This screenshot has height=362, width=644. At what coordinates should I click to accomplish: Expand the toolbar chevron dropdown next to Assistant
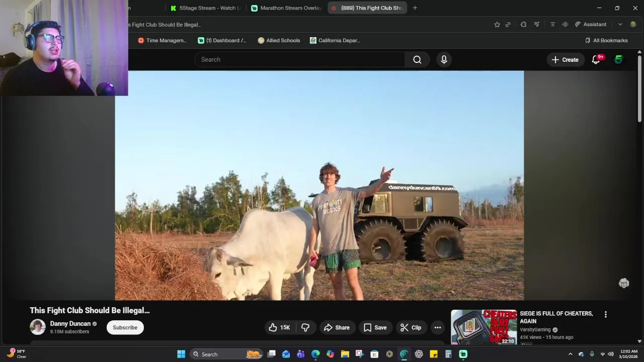pyautogui.click(x=620, y=24)
